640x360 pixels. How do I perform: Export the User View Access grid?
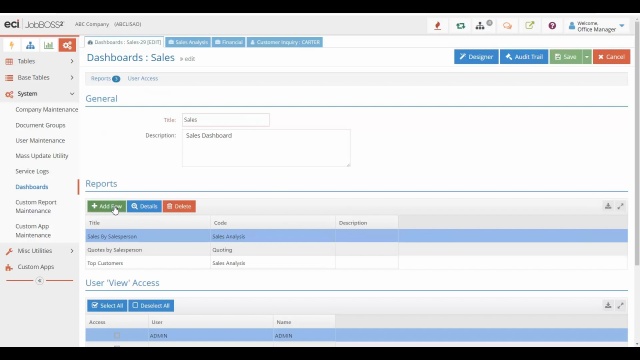[x=608, y=305]
